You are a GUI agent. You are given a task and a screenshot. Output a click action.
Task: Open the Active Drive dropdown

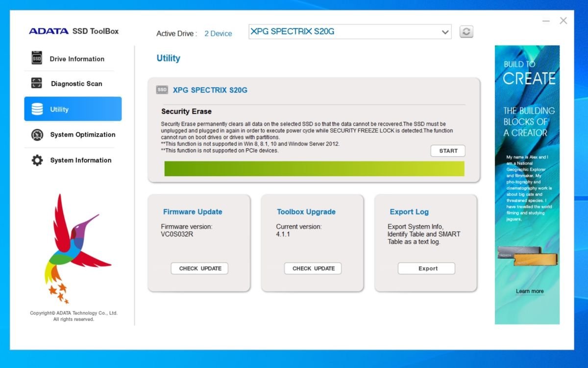pos(350,32)
